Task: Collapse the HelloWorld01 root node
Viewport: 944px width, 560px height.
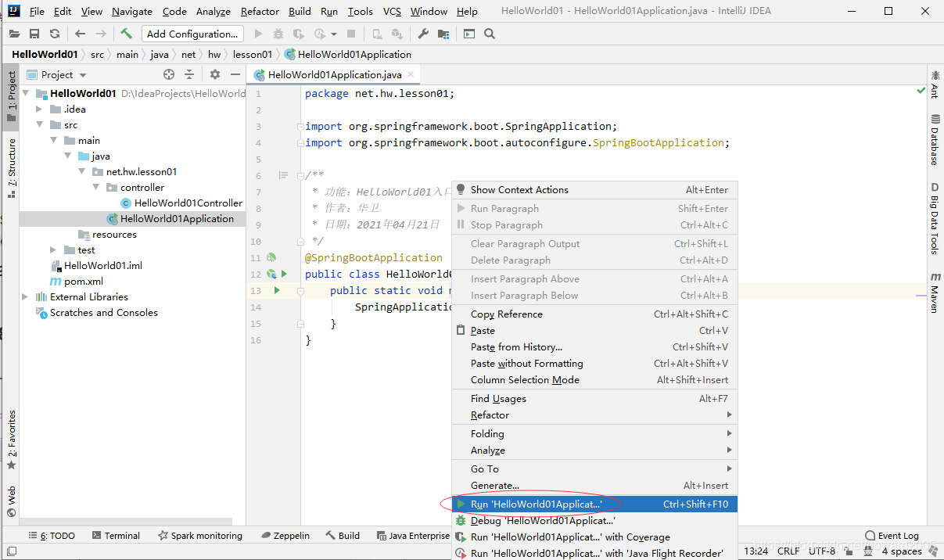Action: [x=26, y=93]
